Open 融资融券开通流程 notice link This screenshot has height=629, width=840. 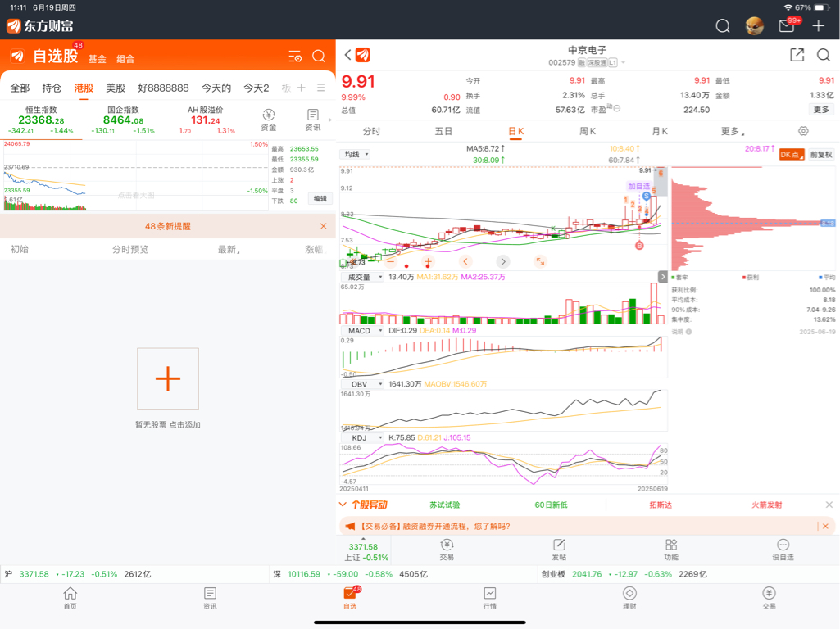pyautogui.click(x=435, y=527)
